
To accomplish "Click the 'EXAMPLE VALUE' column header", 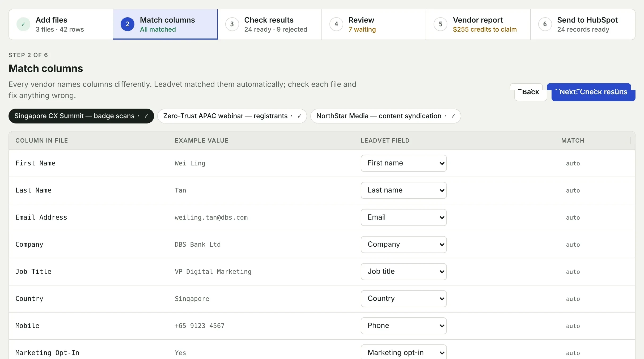I will (x=201, y=140).
